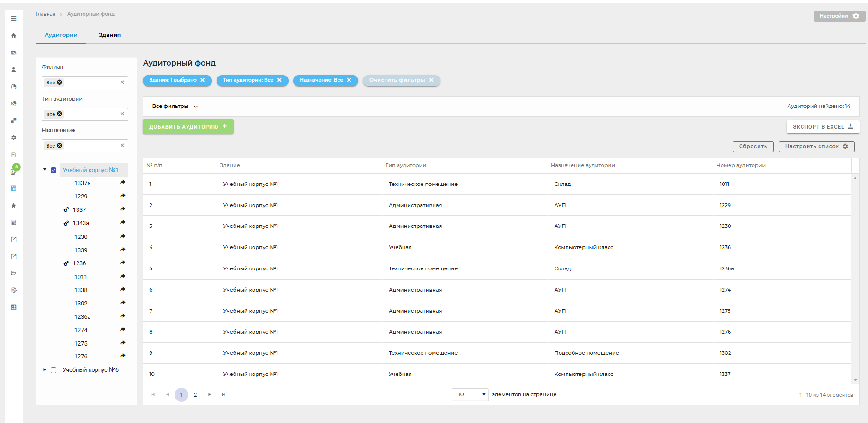Screen dimensions: 868x423
Task: Remove 'Тип аудитории: Все' filter chip
Action: pyautogui.click(x=279, y=80)
